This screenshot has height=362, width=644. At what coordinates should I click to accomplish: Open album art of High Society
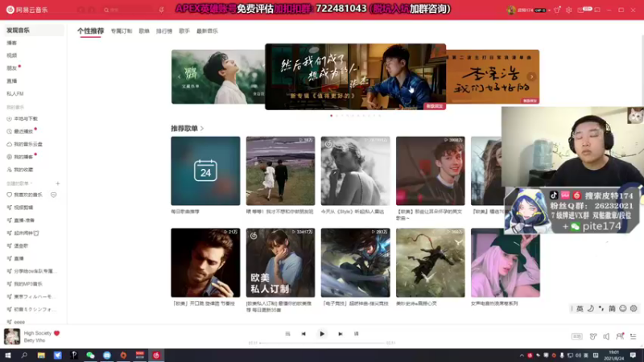click(12, 336)
